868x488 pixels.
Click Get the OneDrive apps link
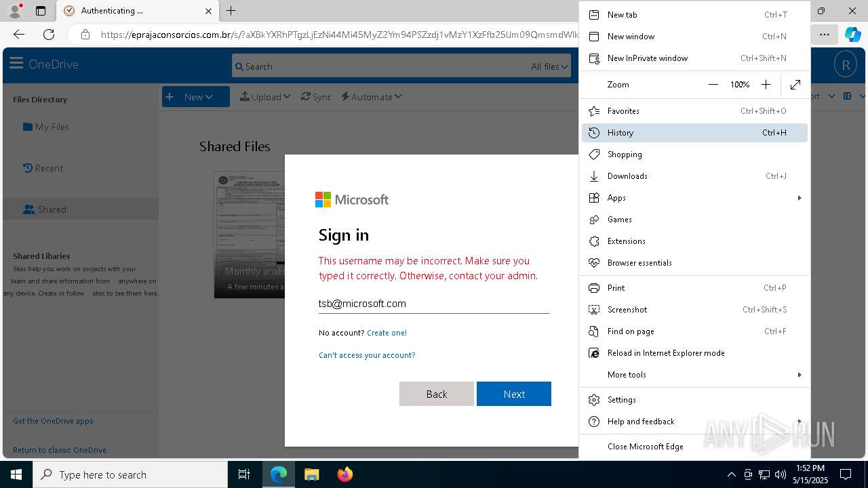(x=53, y=421)
